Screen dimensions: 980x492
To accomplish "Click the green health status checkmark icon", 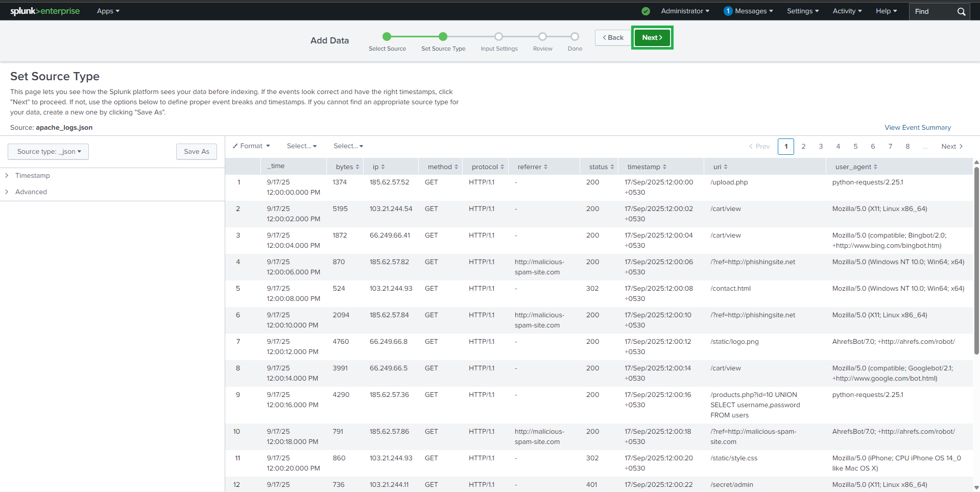I will coord(646,11).
